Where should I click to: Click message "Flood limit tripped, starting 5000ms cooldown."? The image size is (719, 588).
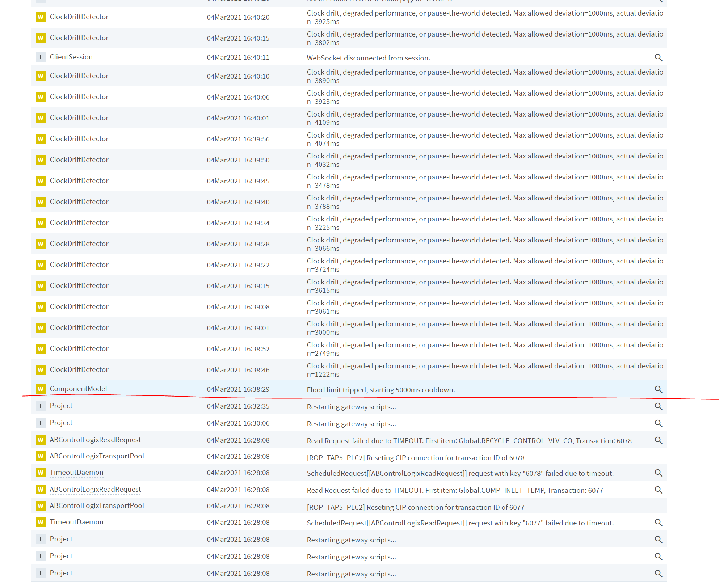(381, 390)
